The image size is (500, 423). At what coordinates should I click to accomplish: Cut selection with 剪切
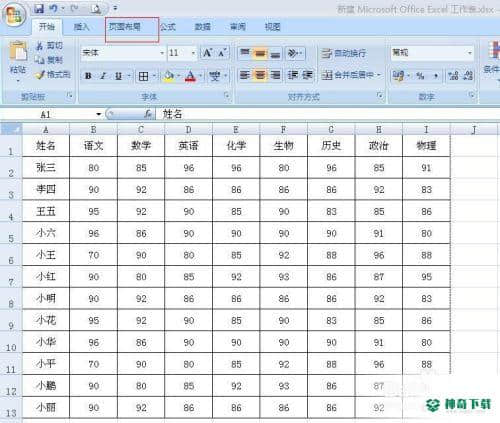pos(49,46)
